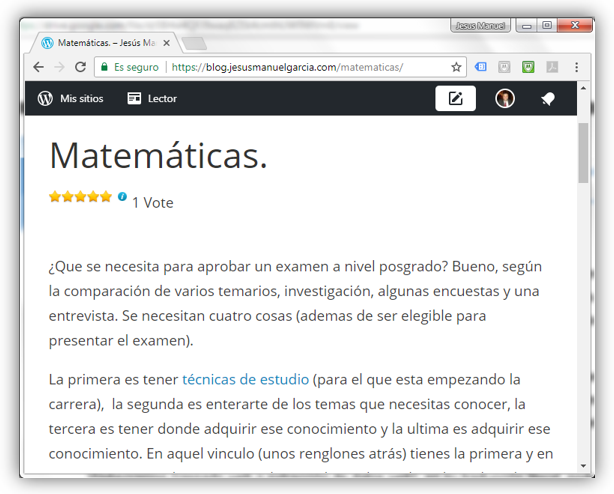Click the 1 Vote text
This screenshot has height=494, width=614.
(x=153, y=203)
